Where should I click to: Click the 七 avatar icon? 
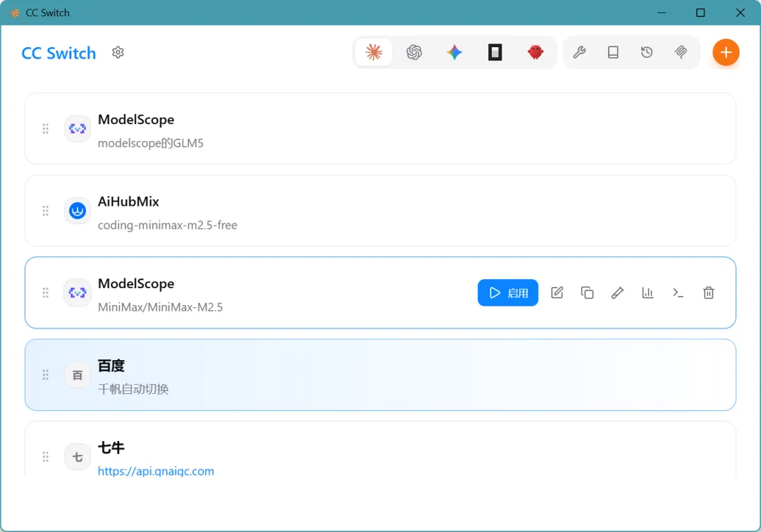click(78, 457)
